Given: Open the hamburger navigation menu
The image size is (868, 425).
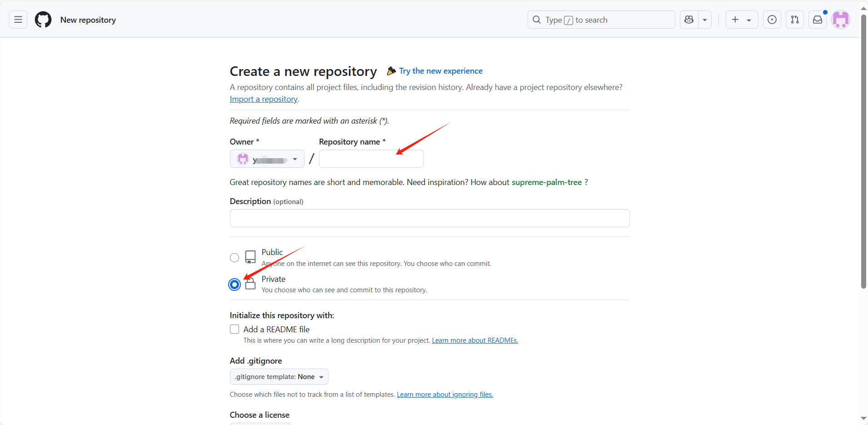Looking at the screenshot, I should [x=18, y=20].
